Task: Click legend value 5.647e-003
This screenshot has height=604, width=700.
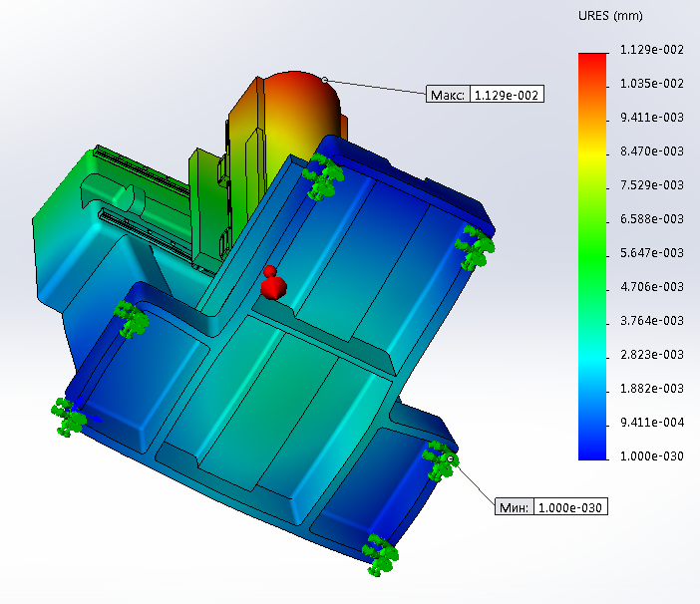Action: point(652,253)
